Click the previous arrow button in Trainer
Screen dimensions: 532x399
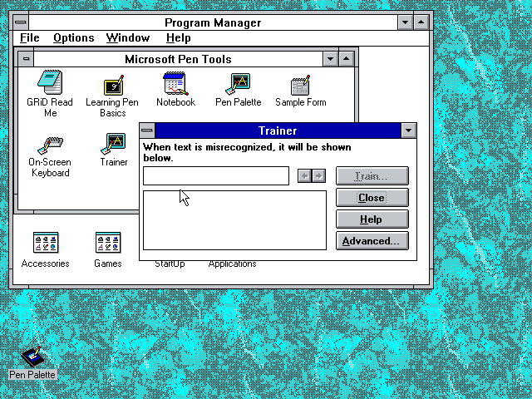click(x=305, y=175)
